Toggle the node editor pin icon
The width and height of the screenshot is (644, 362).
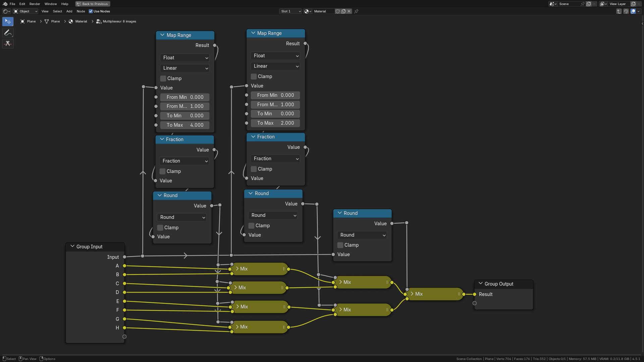(356, 11)
